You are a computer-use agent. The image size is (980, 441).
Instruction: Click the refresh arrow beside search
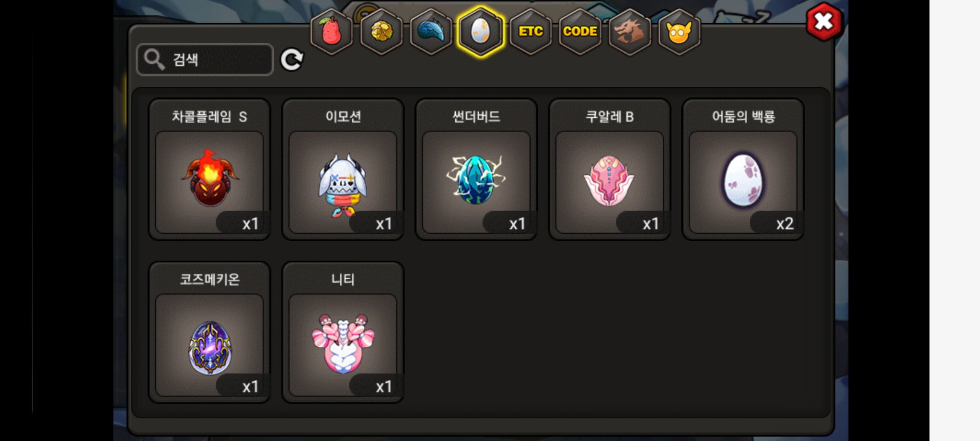pyautogui.click(x=292, y=60)
